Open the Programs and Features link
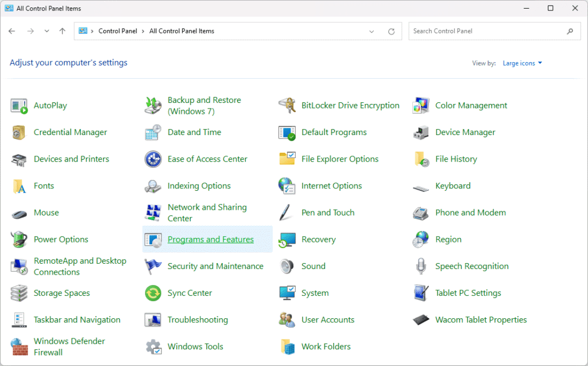588x366 pixels. pos(210,240)
